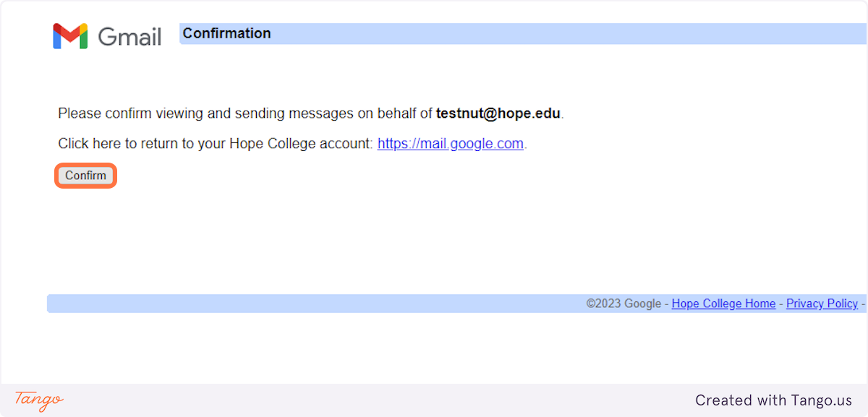Screen dimensions: 868x417
Task: Open the Hope College Home link
Action: pyautogui.click(x=723, y=304)
